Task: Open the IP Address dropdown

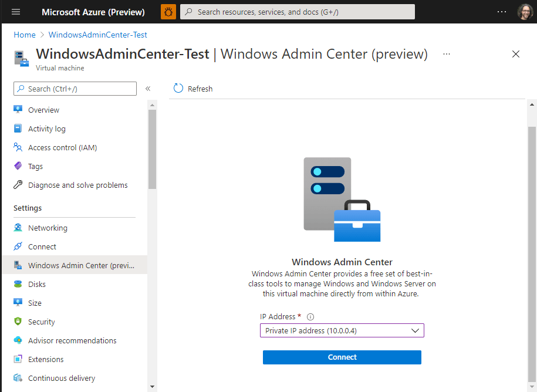Action: tap(342, 330)
